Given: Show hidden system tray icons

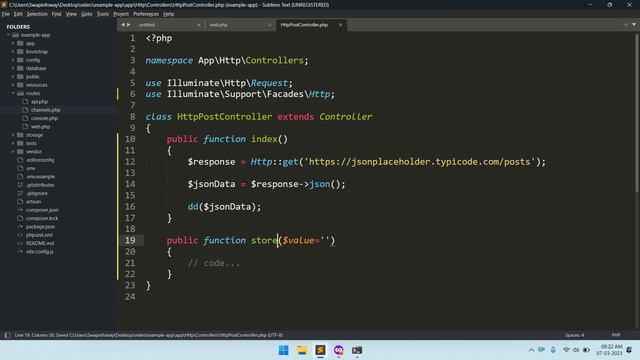Looking at the screenshot, I should point(531,350).
